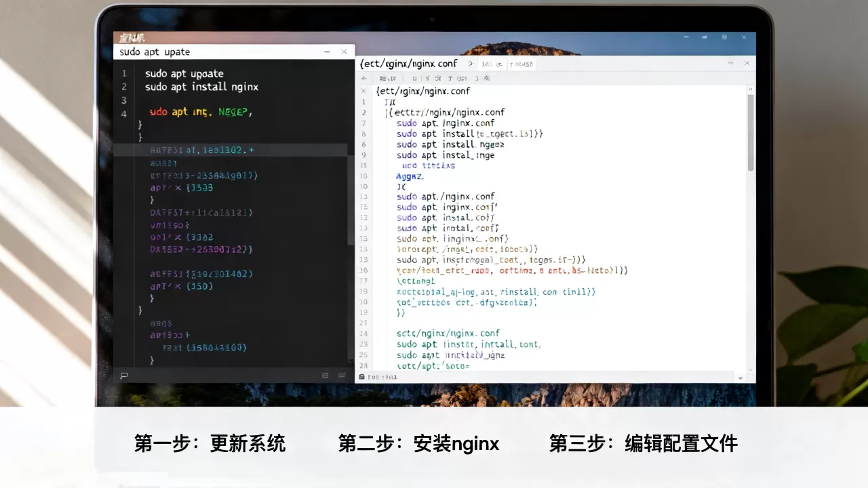Minimize the 'sudo apt upate' terminal window
868x488 pixels.
click(327, 52)
